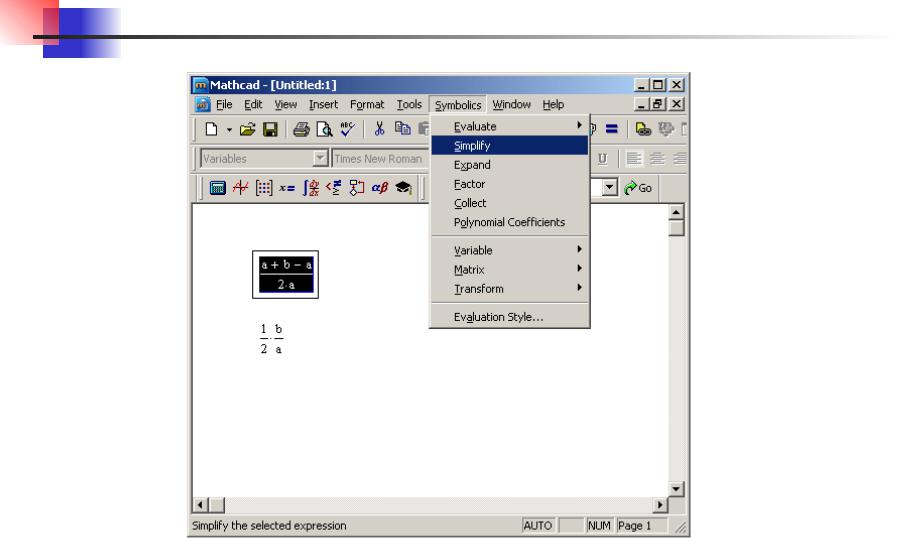The height and width of the screenshot is (538, 897).
Task: Click the Print Preview icon
Action: tap(324, 129)
